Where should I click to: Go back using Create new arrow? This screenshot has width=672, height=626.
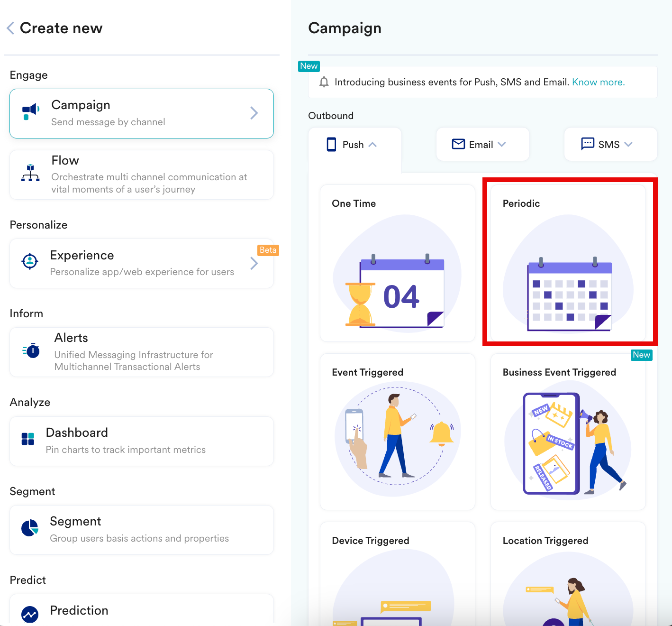click(x=10, y=28)
